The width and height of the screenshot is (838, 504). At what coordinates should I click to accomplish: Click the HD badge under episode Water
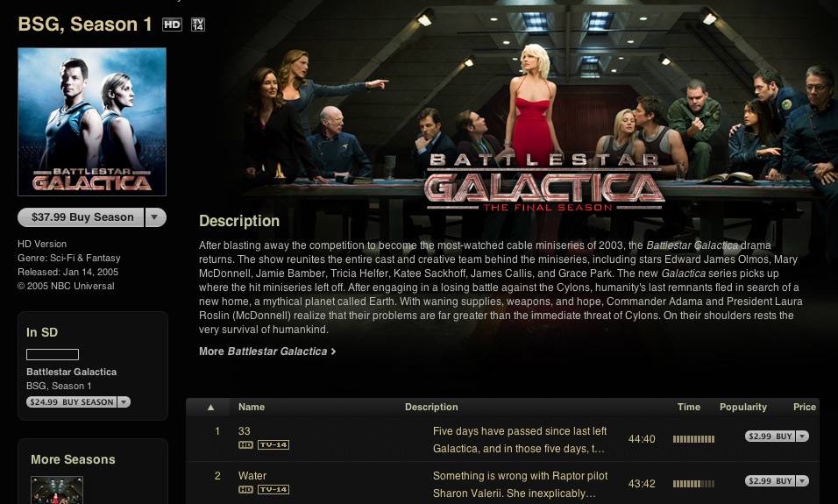coord(245,490)
